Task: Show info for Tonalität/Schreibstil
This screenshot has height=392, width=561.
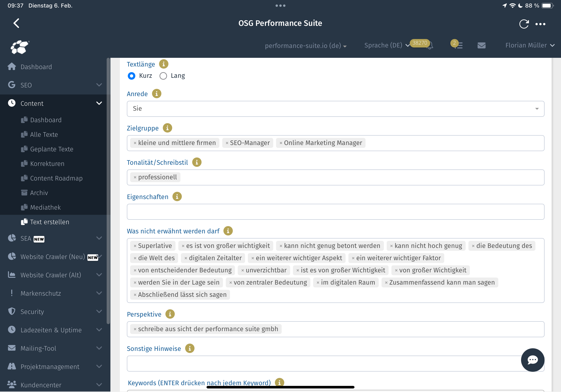Action: tap(197, 162)
